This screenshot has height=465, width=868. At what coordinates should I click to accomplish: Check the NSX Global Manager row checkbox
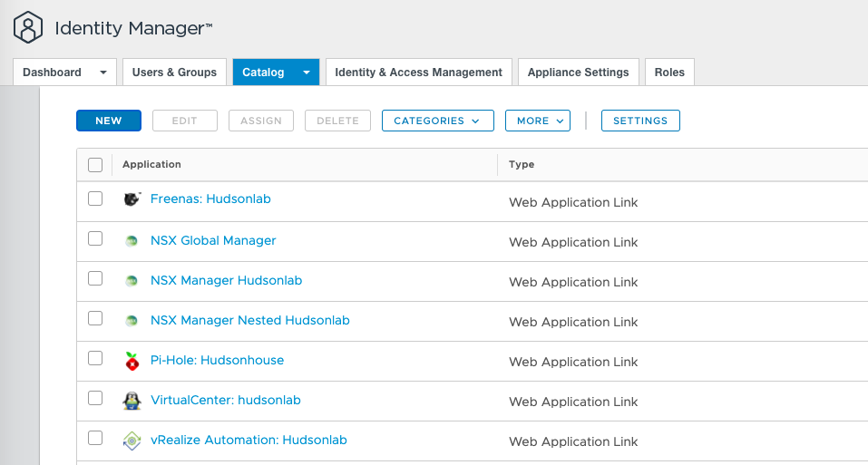[95, 238]
